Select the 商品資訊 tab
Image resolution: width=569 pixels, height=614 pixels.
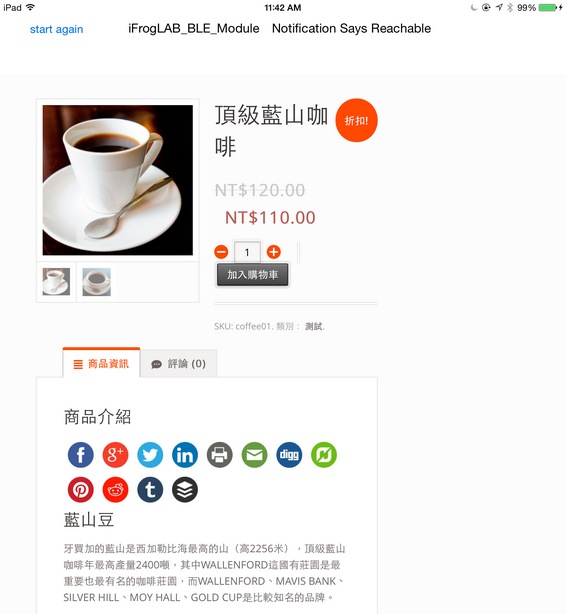(x=101, y=363)
